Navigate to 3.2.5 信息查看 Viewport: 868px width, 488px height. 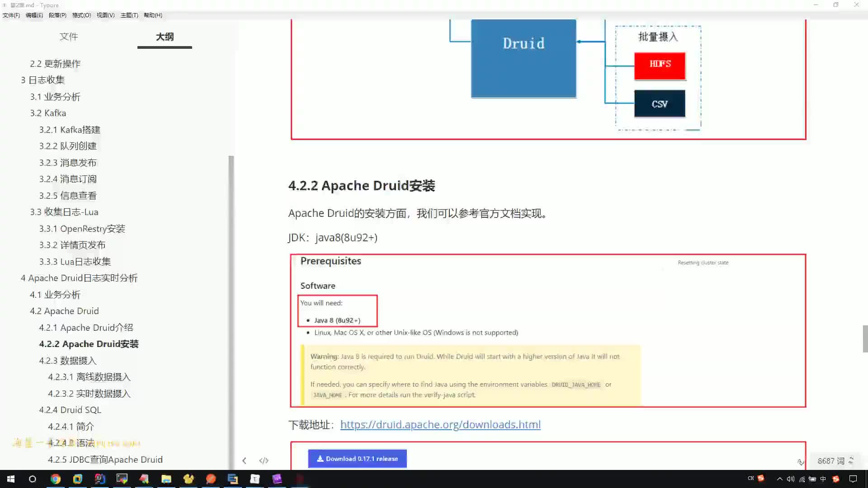coord(68,196)
